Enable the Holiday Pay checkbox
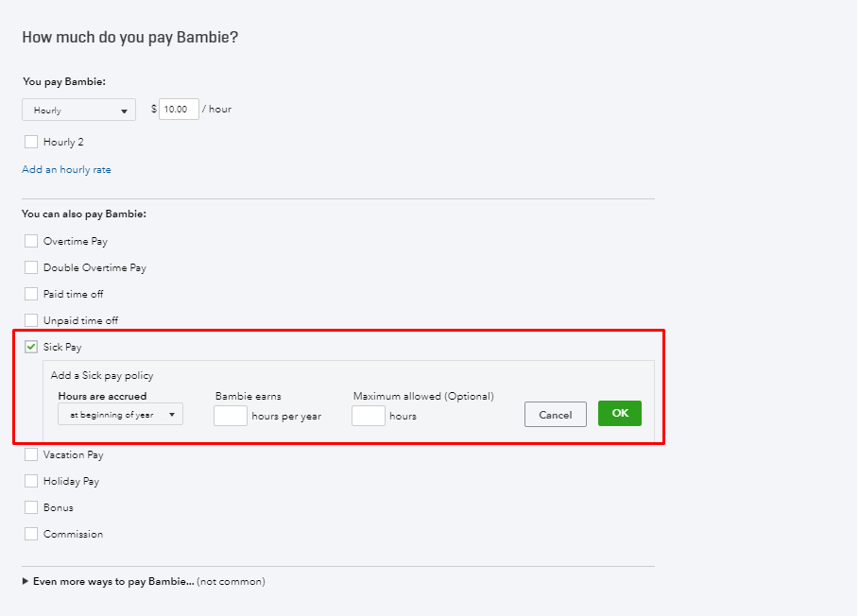The image size is (859, 616). pyautogui.click(x=31, y=481)
